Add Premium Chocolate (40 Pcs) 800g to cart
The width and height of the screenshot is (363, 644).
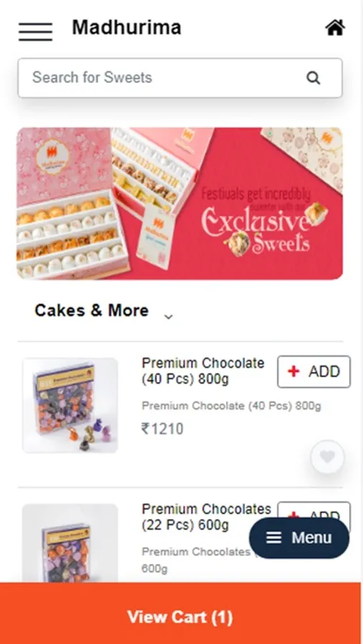click(314, 371)
